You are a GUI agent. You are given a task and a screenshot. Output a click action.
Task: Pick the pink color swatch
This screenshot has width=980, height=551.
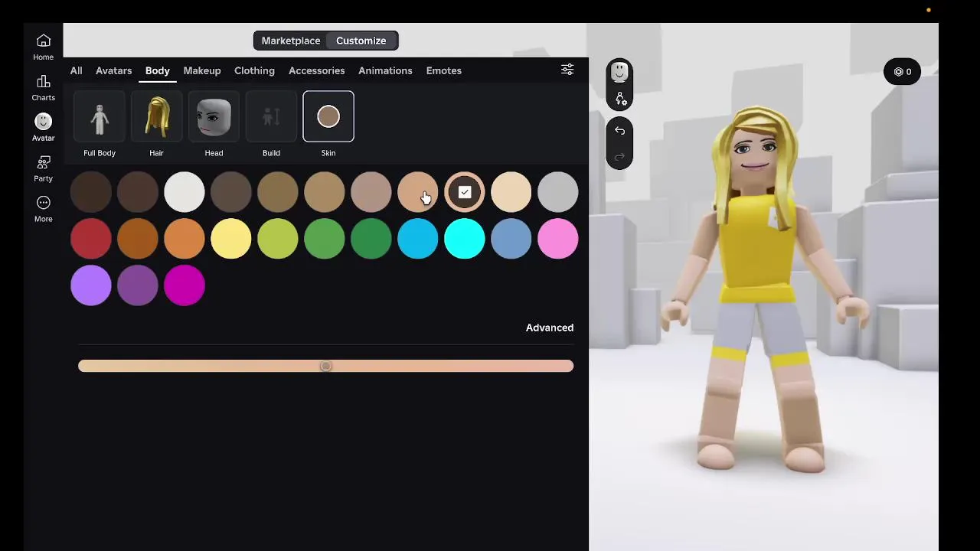tap(558, 239)
